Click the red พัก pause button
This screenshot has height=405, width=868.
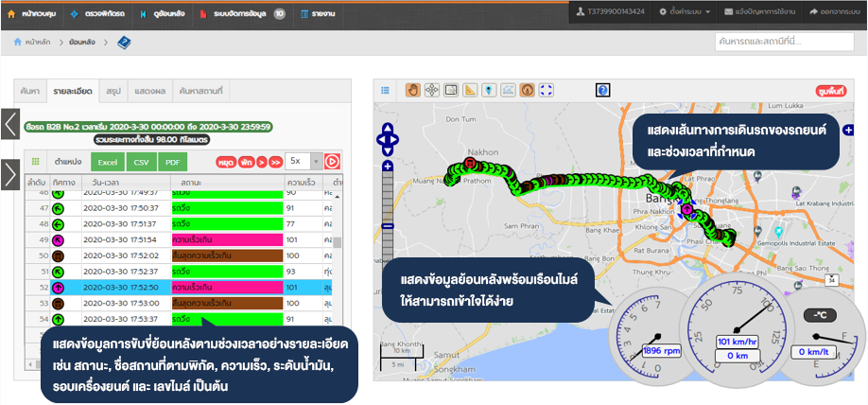pyautogui.click(x=246, y=163)
